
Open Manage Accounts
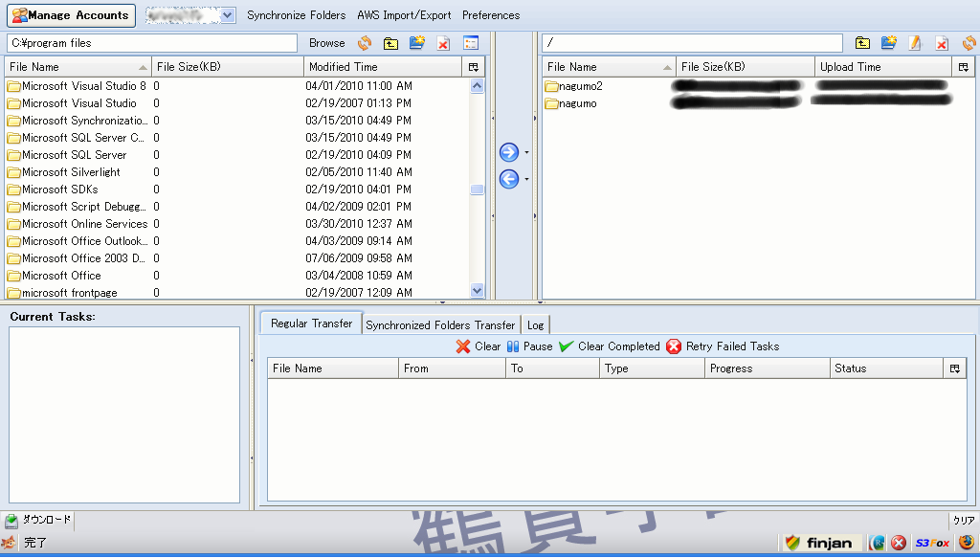(71, 15)
